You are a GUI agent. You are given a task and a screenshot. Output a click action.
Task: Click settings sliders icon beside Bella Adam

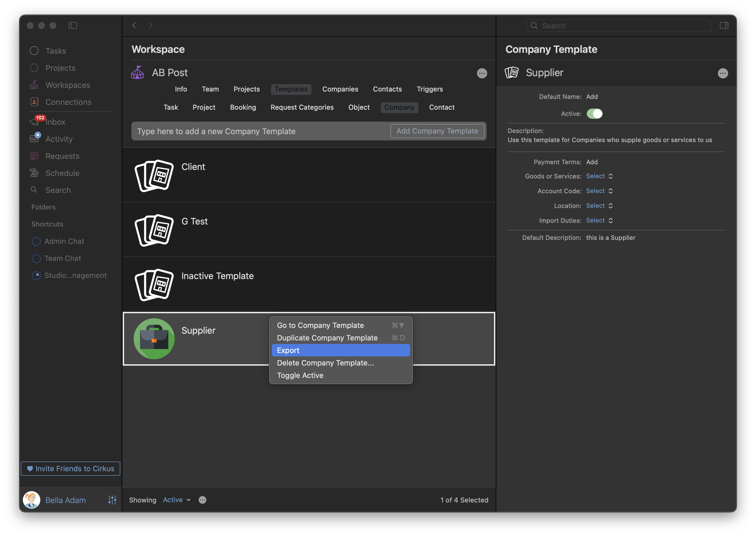point(112,500)
